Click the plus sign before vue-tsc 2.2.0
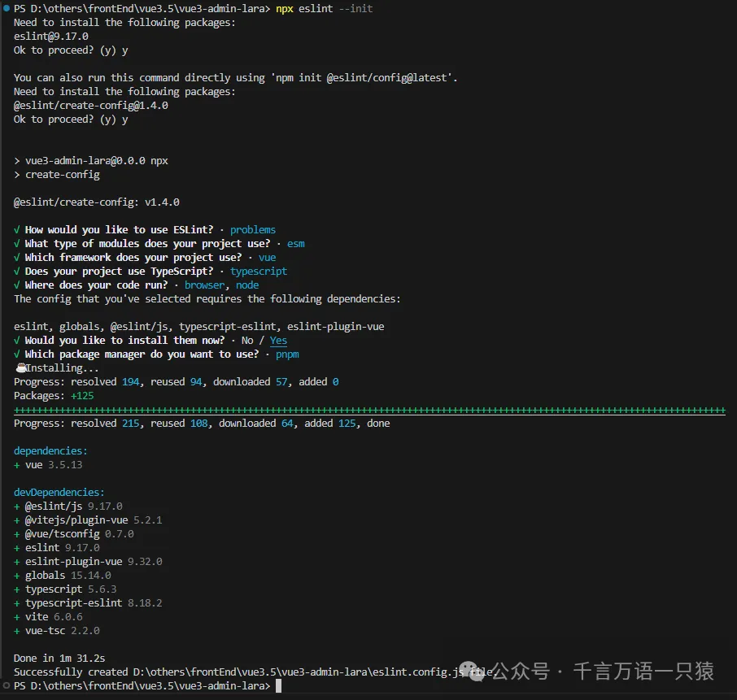Image resolution: width=737 pixels, height=700 pixels. pos(17,631)
